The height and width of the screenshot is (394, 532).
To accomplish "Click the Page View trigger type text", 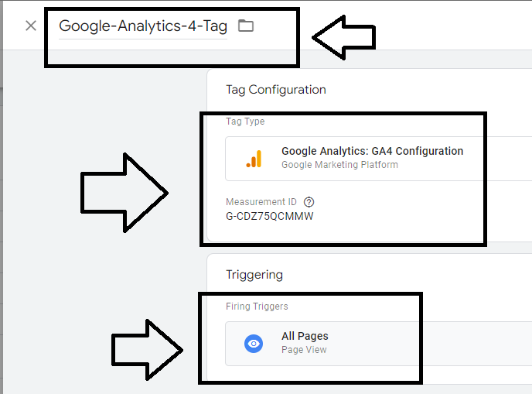I will 304,350.
